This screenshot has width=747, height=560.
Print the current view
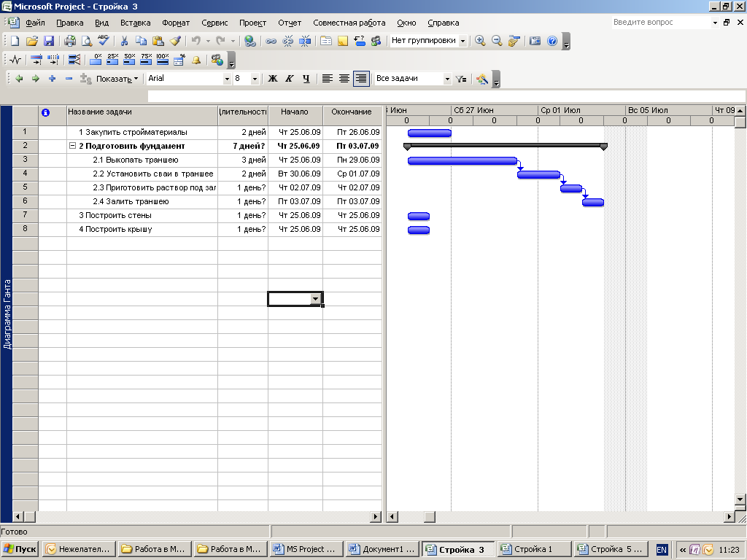pos(70,41)
